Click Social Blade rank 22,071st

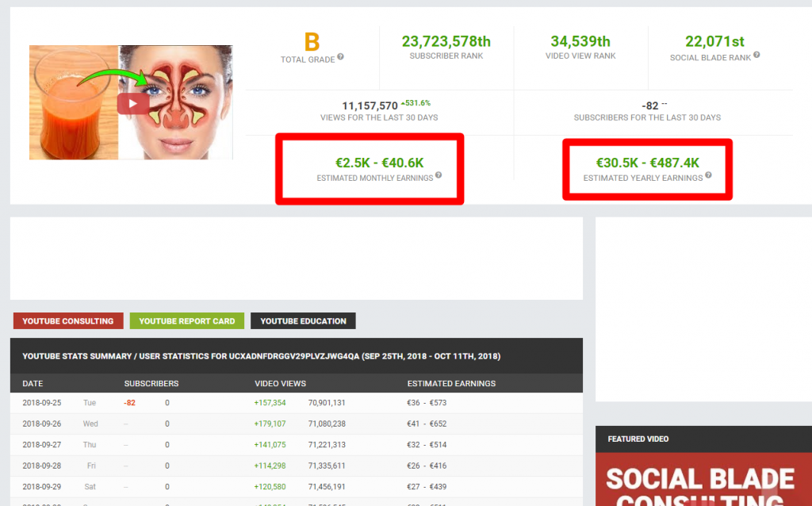pyautogui.click(x=714, y=41)
